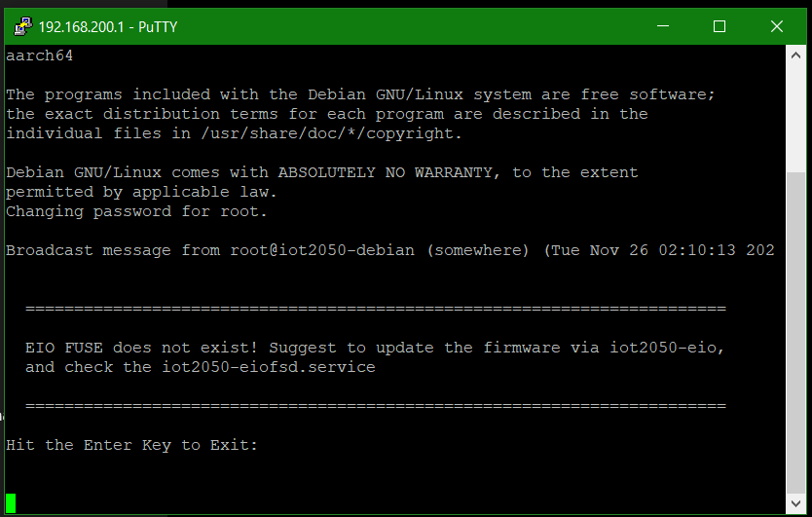Click the 'Changing password for root.' line
812x517 pixels.
pos(137,211)
